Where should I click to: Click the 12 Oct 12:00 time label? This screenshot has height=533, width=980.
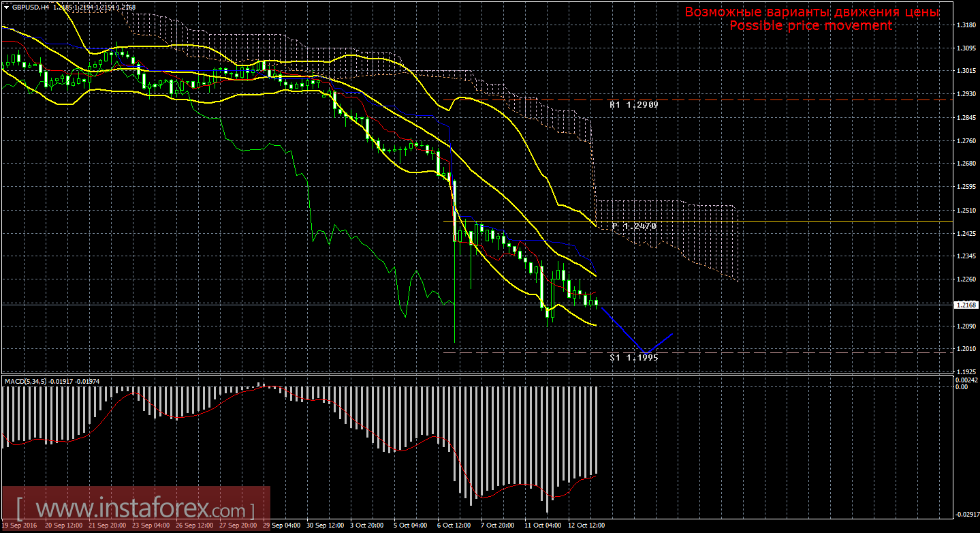(587, 526)
